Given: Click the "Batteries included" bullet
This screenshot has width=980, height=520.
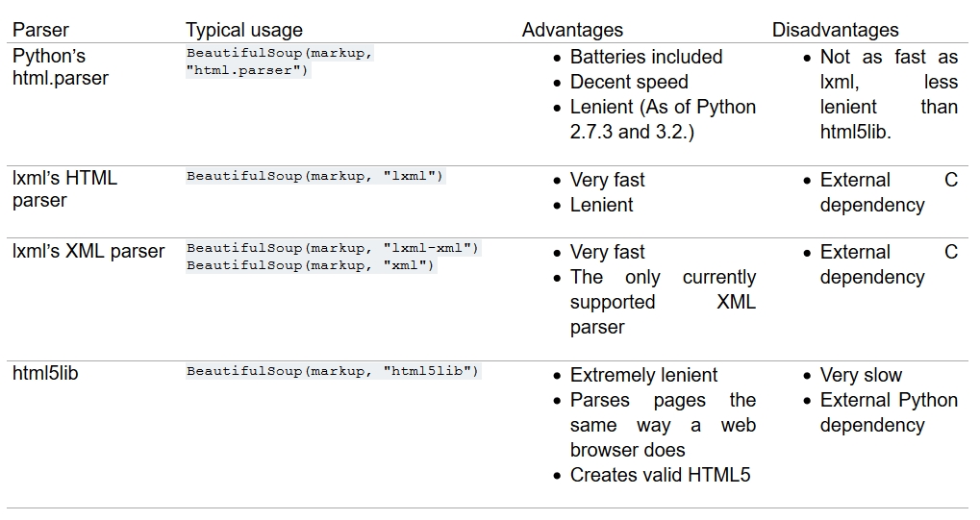Looking at the screenshot, I should [645, 57].
